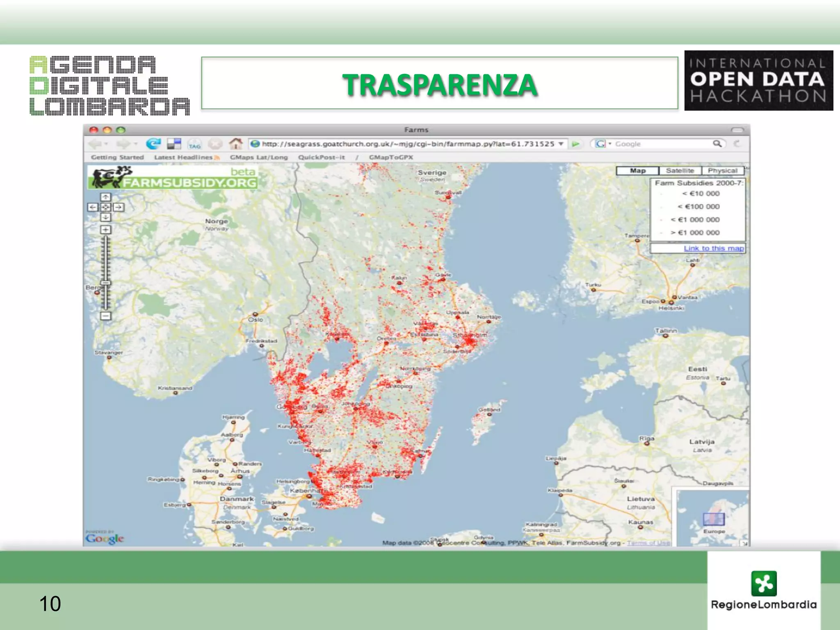Zoom out with minus button

106,316
